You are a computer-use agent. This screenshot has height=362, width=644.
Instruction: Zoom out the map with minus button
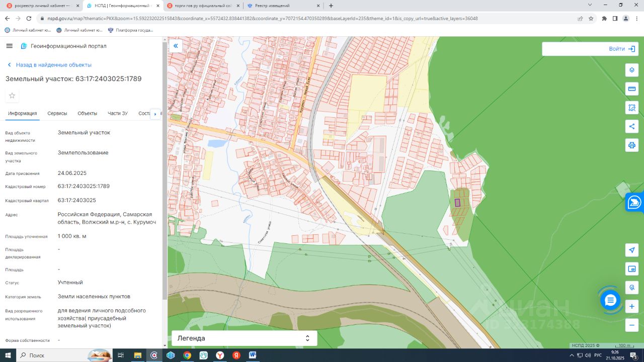[631, 325]
